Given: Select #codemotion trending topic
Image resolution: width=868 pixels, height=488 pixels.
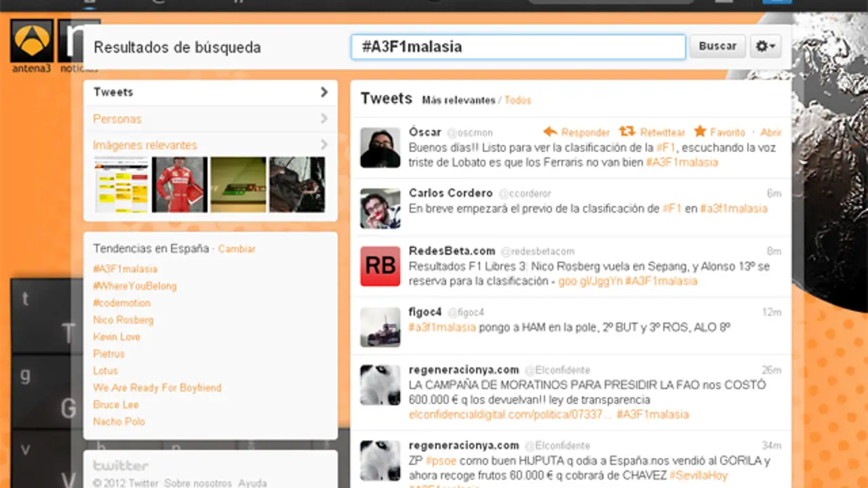Looking at the screenshot, I should 122,303.
